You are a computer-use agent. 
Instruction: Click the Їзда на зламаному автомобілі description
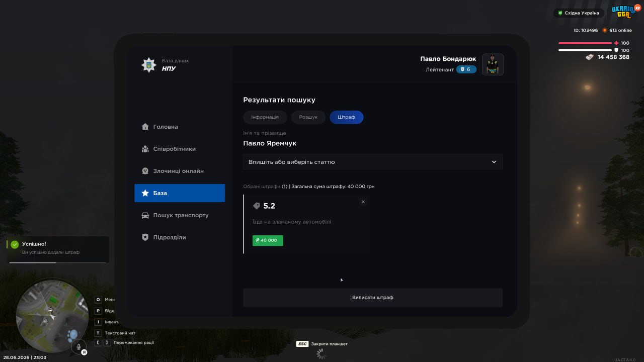pos(292,222)
